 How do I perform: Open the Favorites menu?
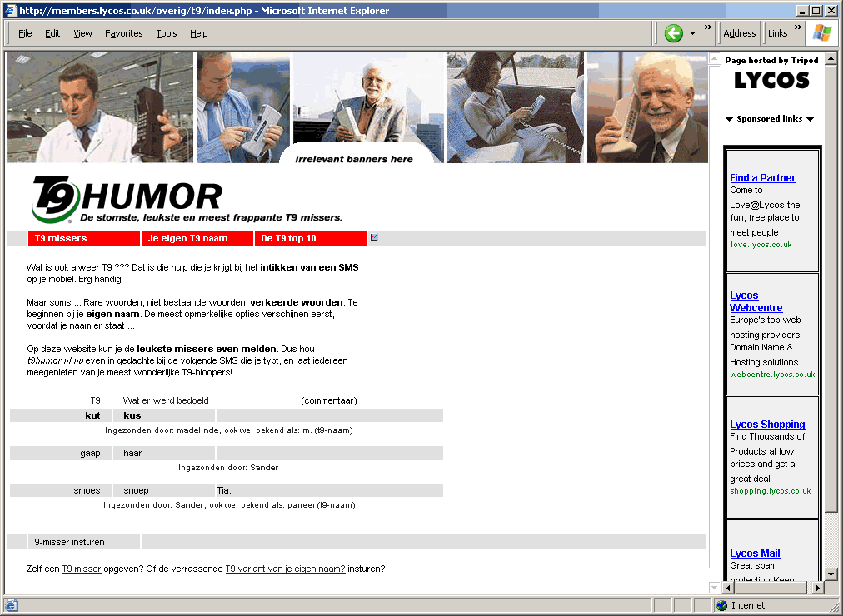[x=123, y=33]
